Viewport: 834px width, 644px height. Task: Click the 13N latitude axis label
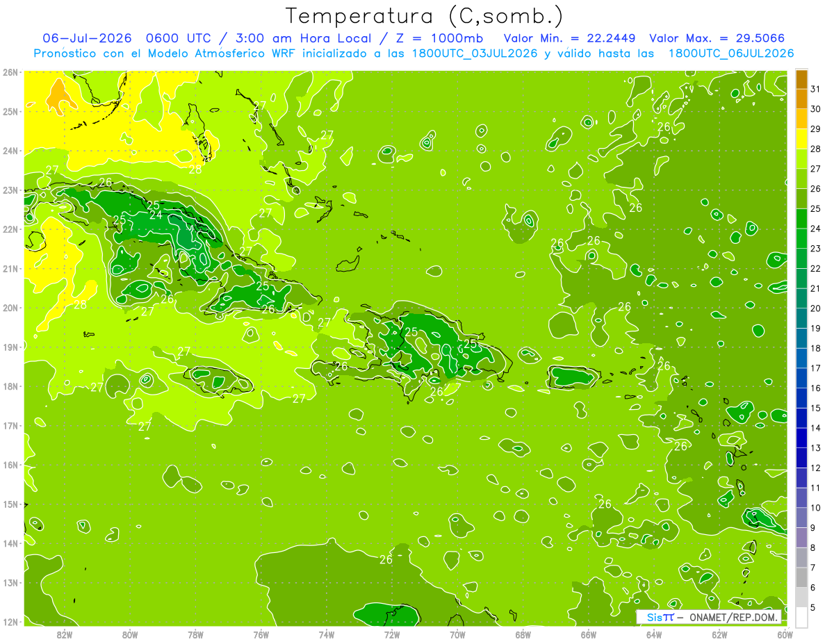10,582
